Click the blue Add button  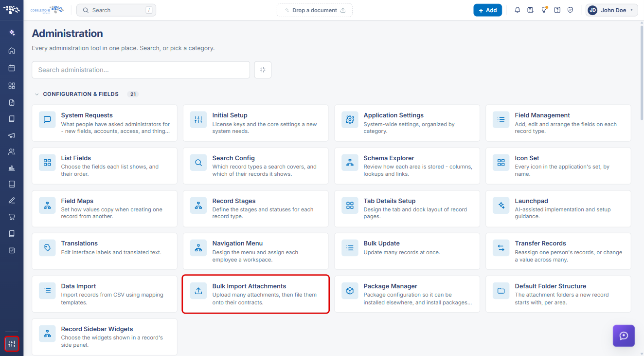coord(488,10)
